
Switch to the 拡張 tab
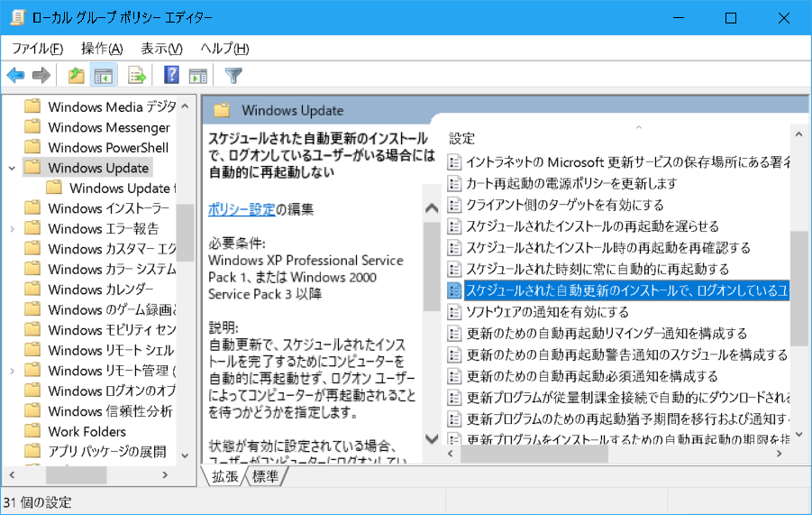click(x=224, y=476)
